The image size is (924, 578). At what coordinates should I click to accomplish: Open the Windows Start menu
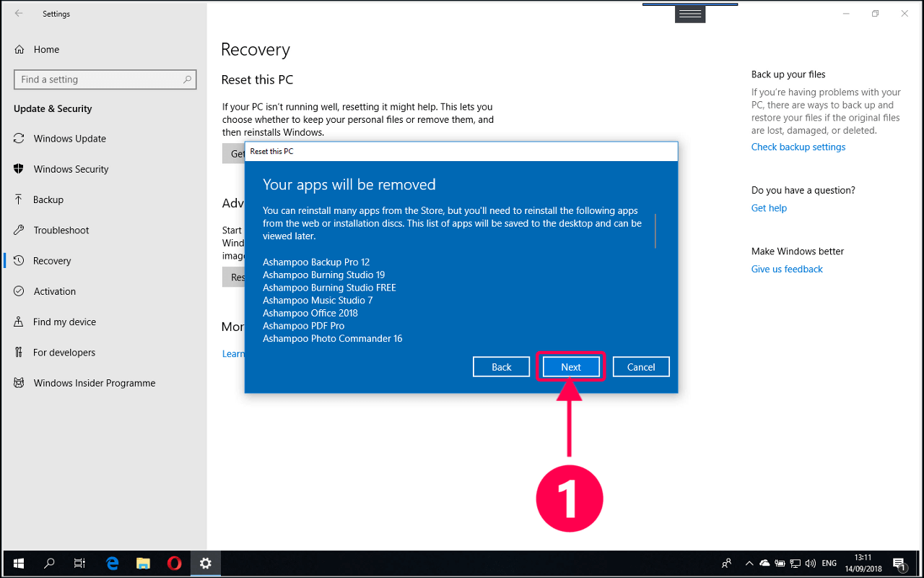coord(19,564)
